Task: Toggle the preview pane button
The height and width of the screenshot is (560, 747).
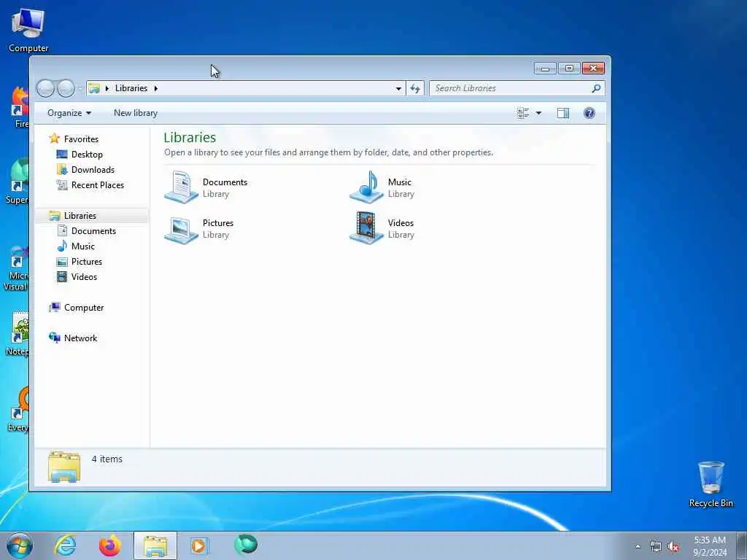Action: pyautogui.click(x=563, y=113)
